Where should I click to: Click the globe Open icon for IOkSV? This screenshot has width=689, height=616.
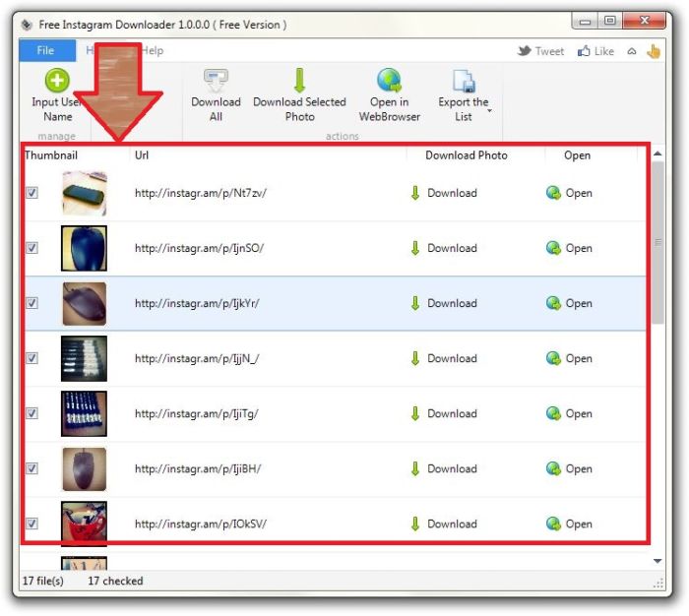point(553,524)
